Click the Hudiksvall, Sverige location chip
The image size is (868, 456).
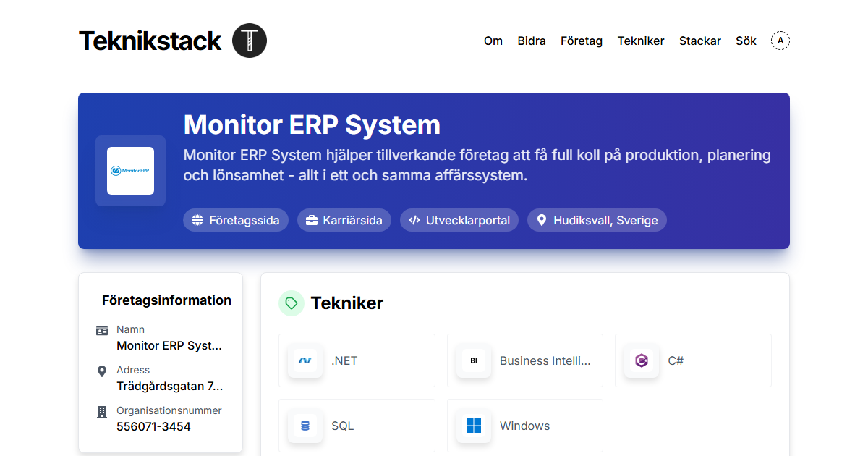tap(597, 221)
